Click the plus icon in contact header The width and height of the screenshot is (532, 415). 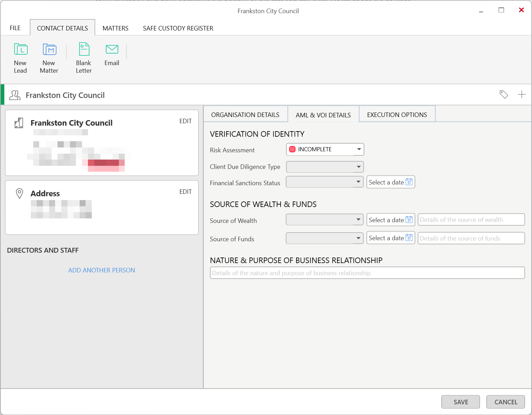pos(522,94)
